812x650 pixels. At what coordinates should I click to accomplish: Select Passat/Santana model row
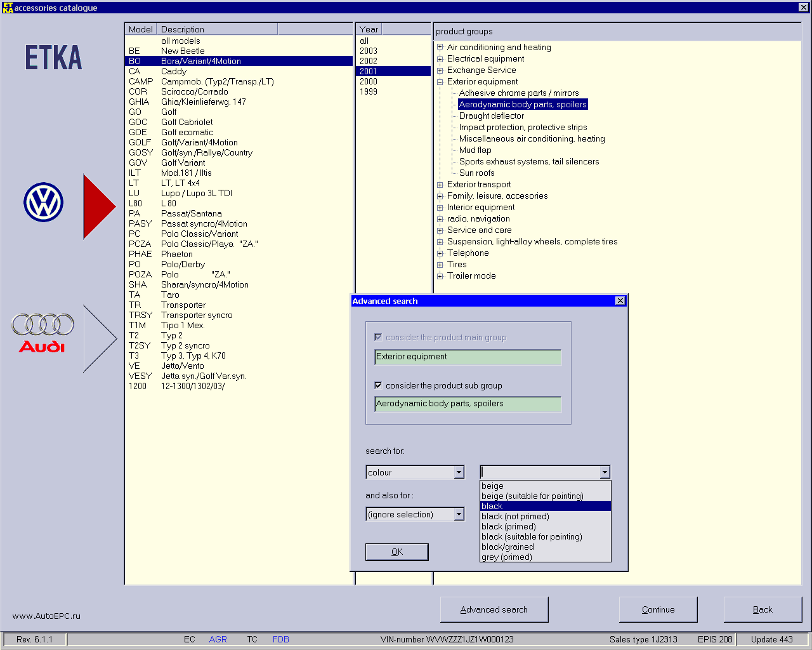point(239,213)
